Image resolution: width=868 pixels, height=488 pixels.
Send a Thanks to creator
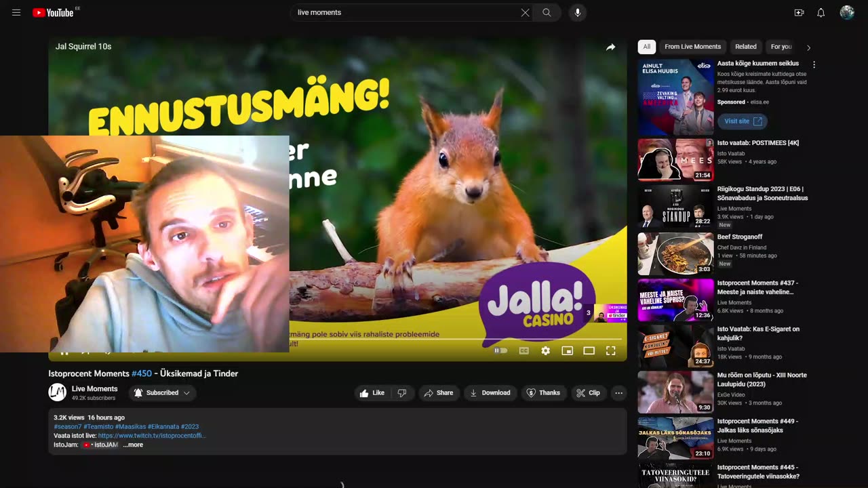pyautogui.click(x=544, y=392)
